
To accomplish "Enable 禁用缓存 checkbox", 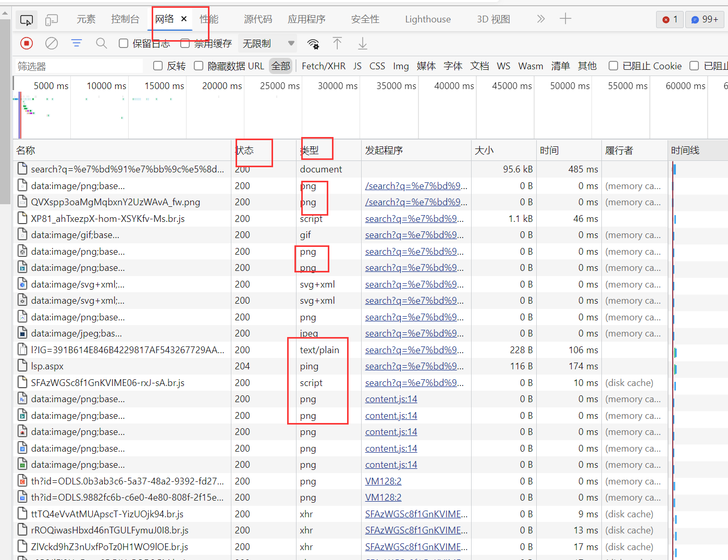I will point(185,43).
